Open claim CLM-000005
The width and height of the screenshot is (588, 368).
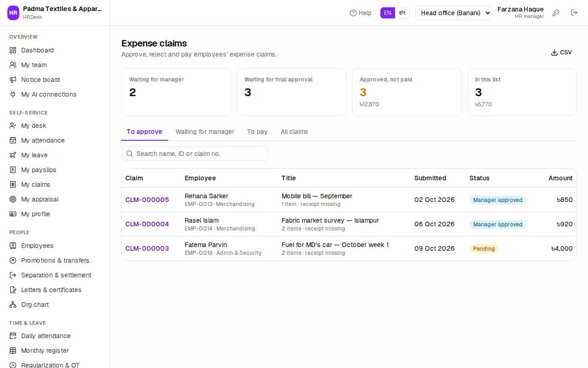click(x=147, y=200)
